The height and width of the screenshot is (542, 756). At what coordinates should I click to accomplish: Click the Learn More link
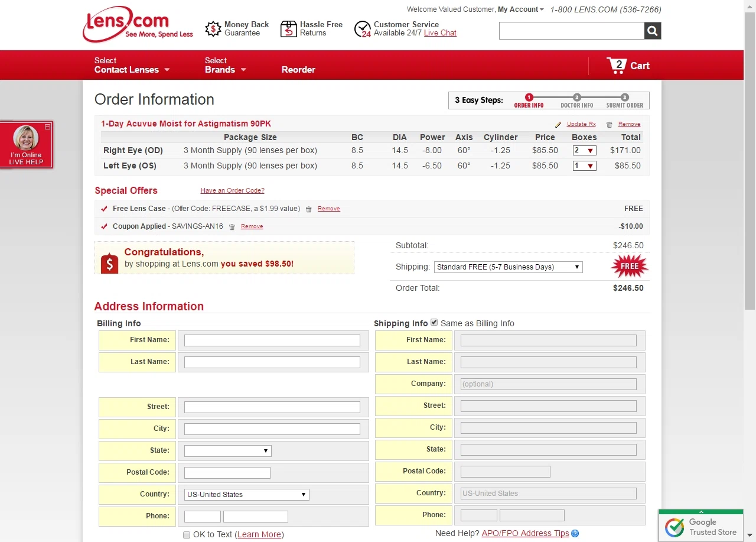coord(259,534)
